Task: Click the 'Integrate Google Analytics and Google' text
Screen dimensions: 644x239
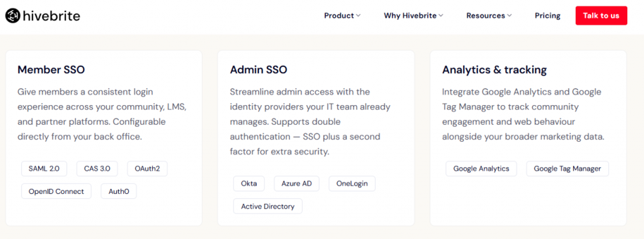Action: point(522,92)
